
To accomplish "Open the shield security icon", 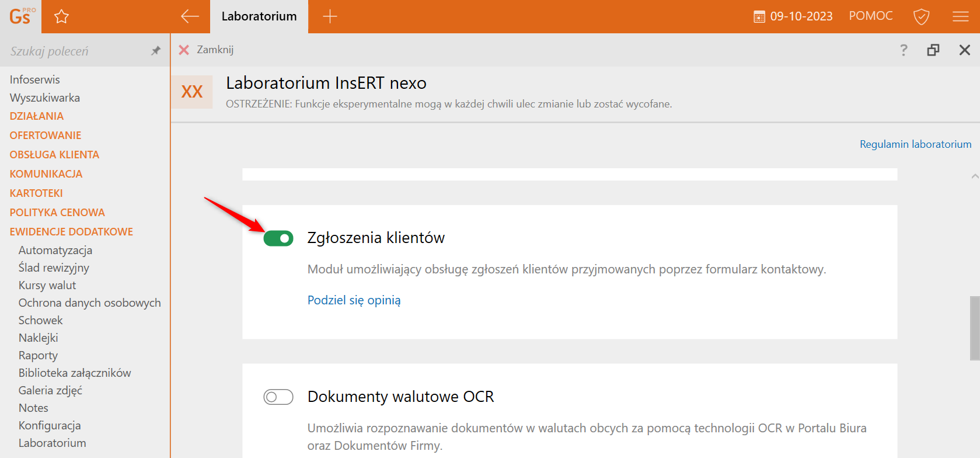I will point(921,16).
